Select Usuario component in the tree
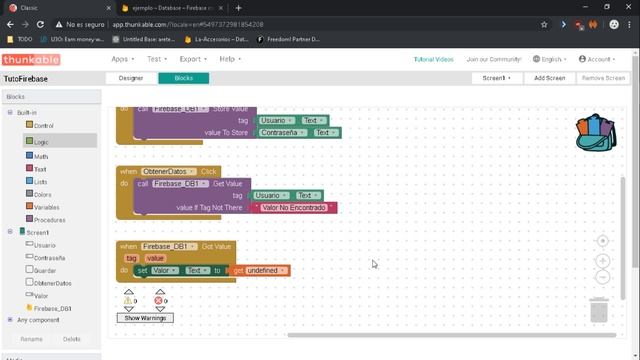The height and width of the screenshot is (360, 640). pyautogui.click(x=40, y=245)
